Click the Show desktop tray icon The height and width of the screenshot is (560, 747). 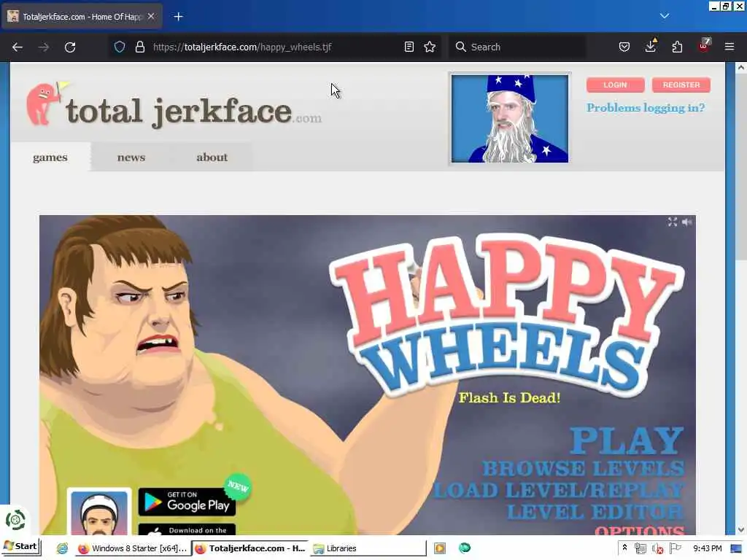736,548
